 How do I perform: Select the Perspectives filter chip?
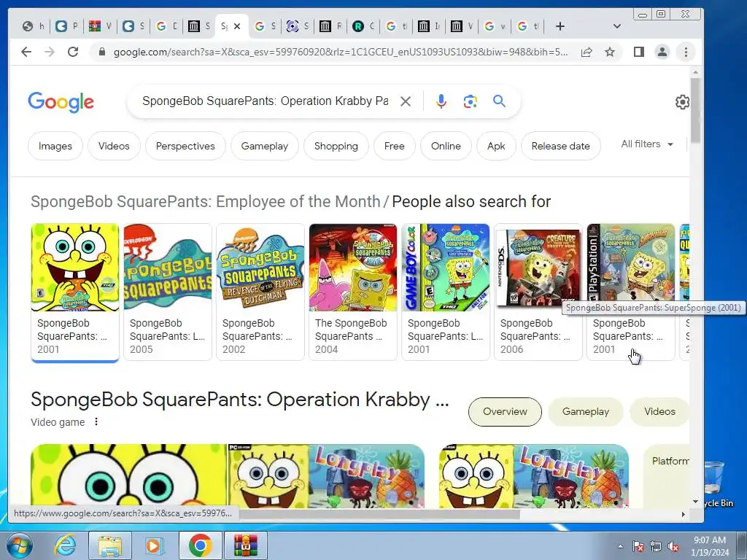pos(185,146)
